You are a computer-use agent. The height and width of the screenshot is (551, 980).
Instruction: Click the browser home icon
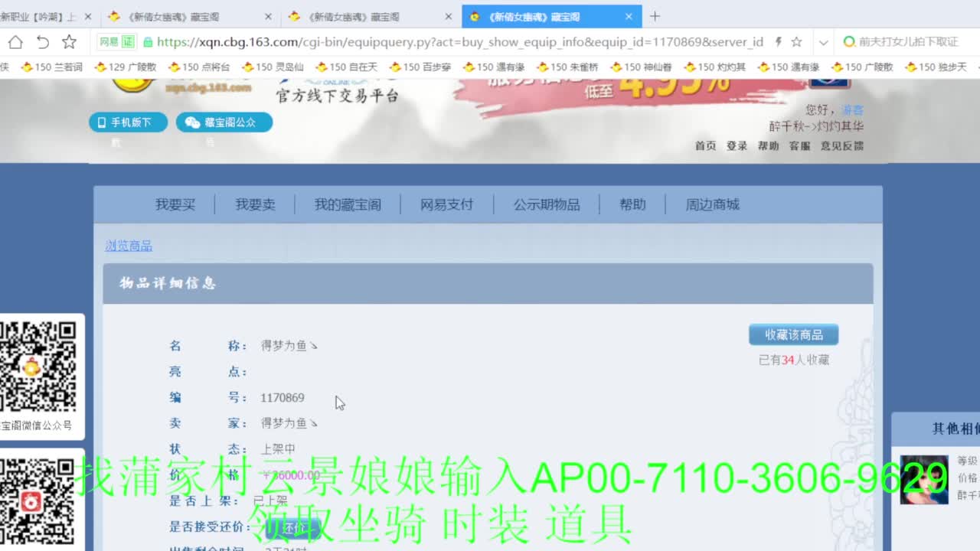[15, 42]
